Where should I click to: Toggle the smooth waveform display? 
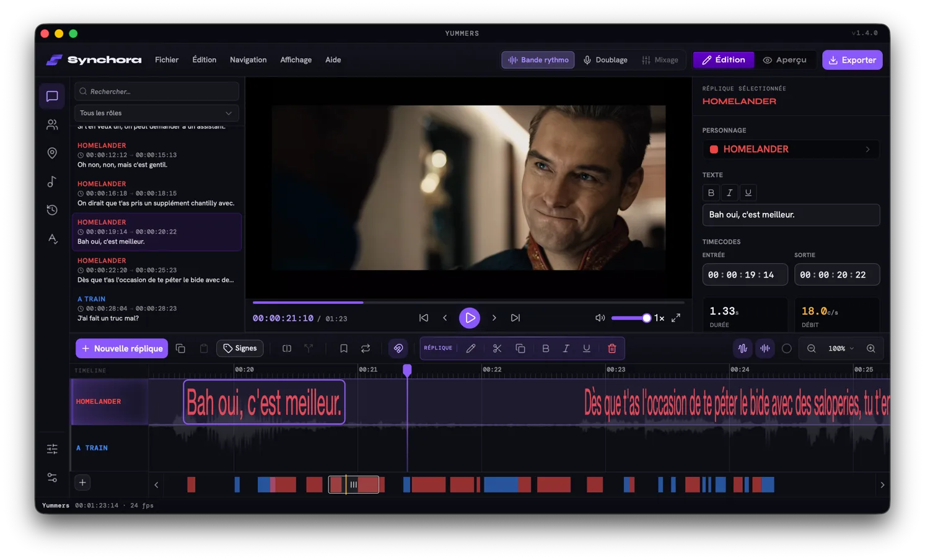coord(742,349)
